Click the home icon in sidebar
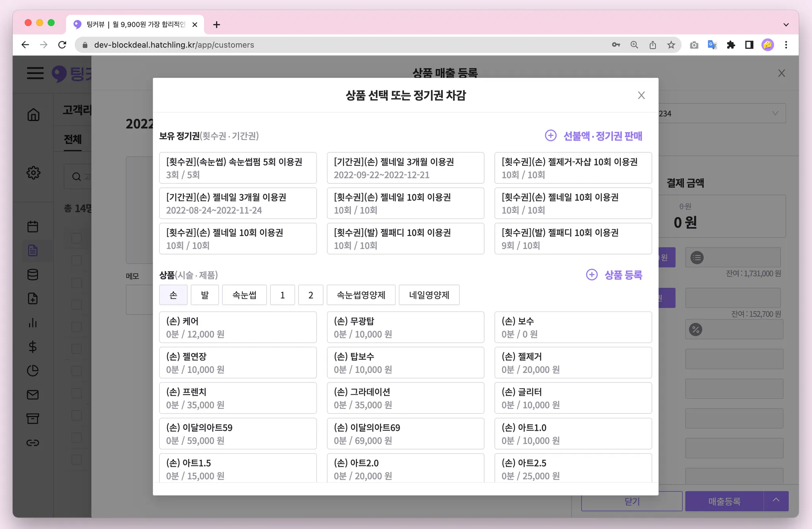The width and height of the screenshot is (812, 529). (x=33, y=115)
